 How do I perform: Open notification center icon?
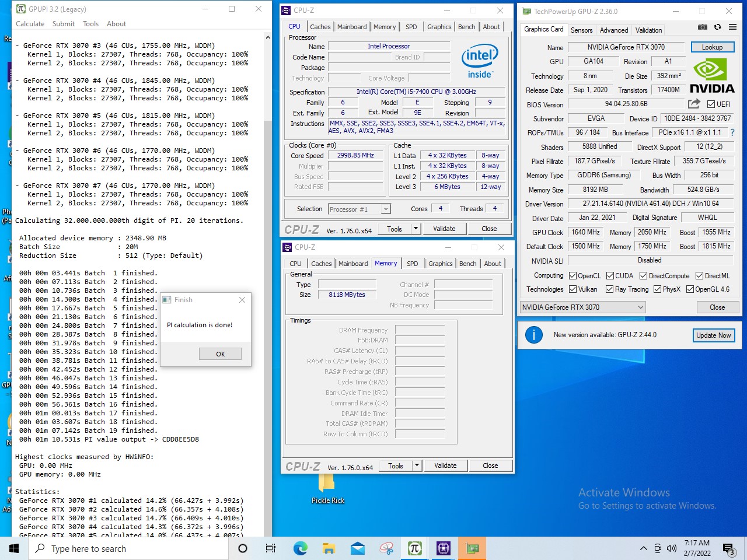(x=728, y=549)
